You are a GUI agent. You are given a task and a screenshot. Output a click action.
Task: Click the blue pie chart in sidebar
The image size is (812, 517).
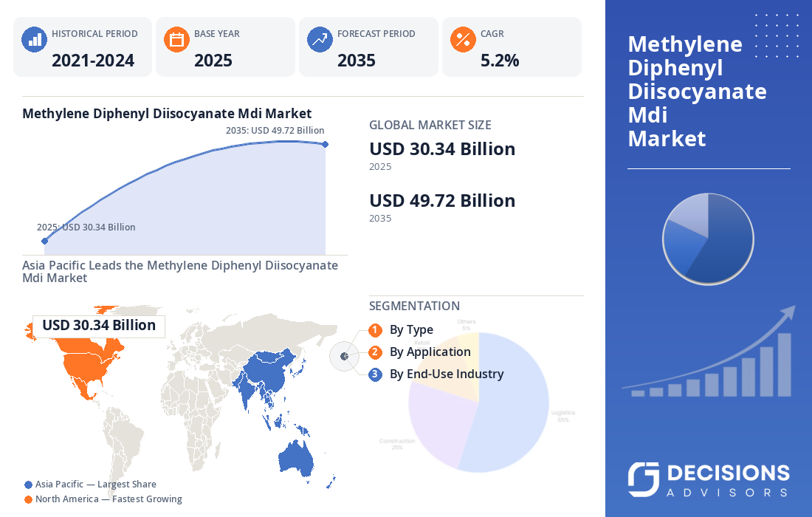pos(708,239)
